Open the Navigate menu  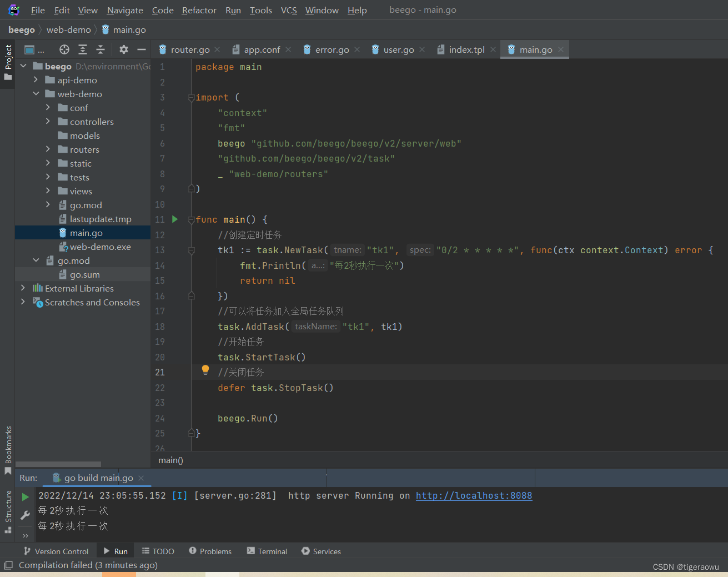click(125, 10)
